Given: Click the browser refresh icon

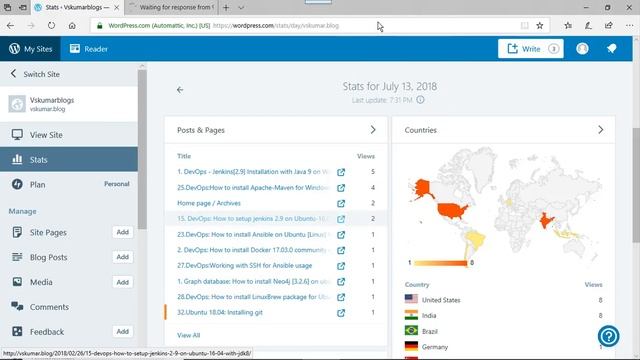Looking at the screenshot, I should click(51, 26).
